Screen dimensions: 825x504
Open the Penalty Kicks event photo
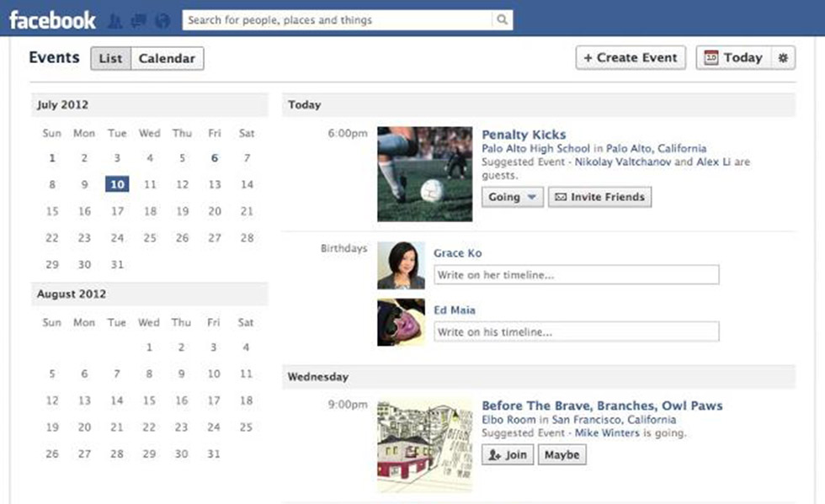(424, 174)
